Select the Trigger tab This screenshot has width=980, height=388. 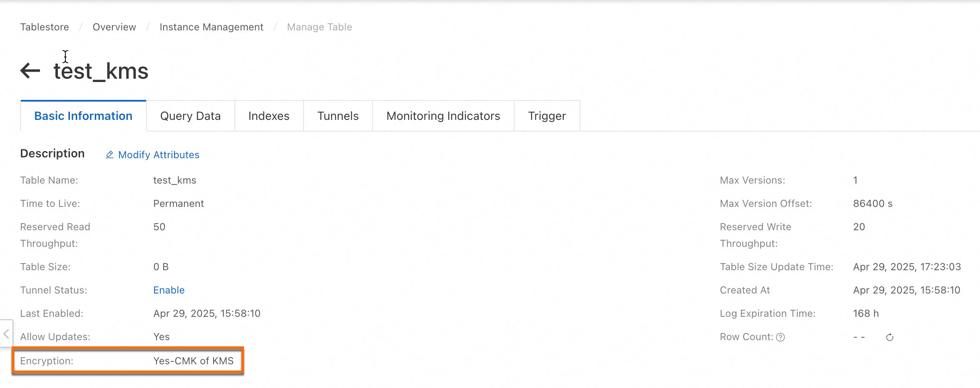pyautogui.click(x=547, y=116)
